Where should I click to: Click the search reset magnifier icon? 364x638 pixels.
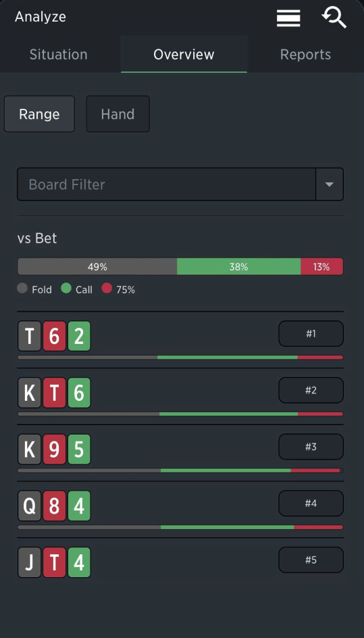[x=334, y=18]
